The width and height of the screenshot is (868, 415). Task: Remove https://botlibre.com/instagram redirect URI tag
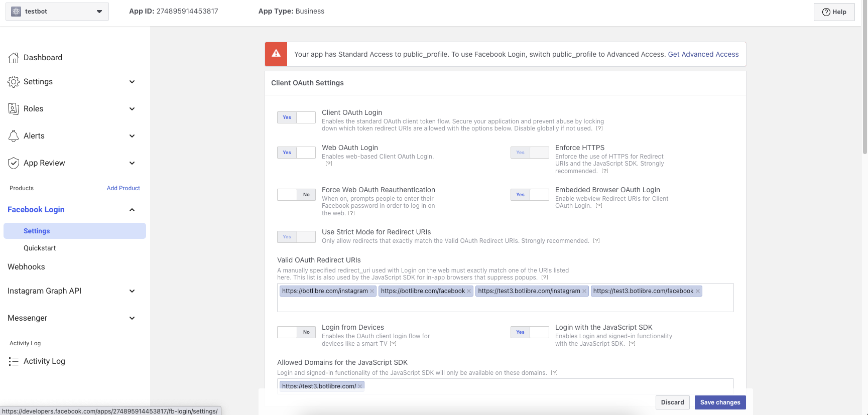372,291
